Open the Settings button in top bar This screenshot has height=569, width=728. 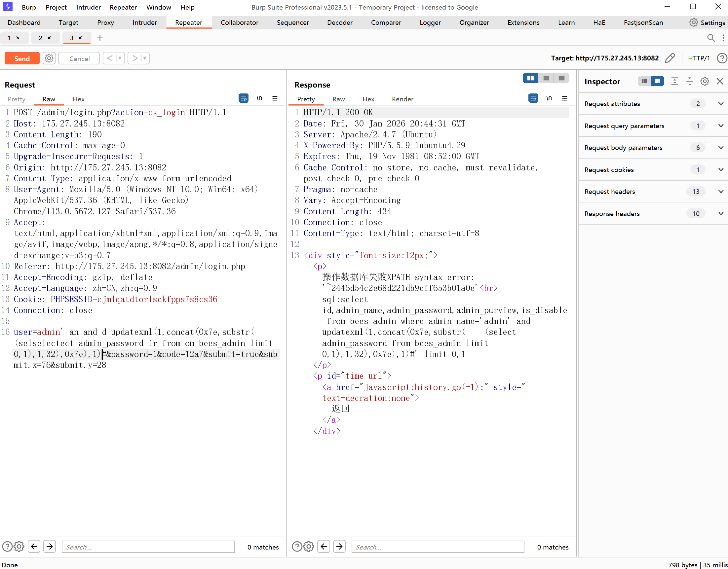(x=707, y=22)
